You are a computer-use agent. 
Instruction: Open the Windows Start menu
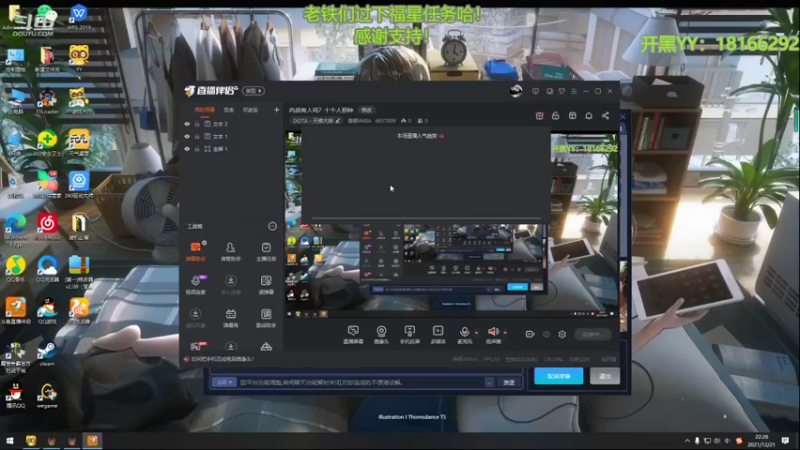10,440
